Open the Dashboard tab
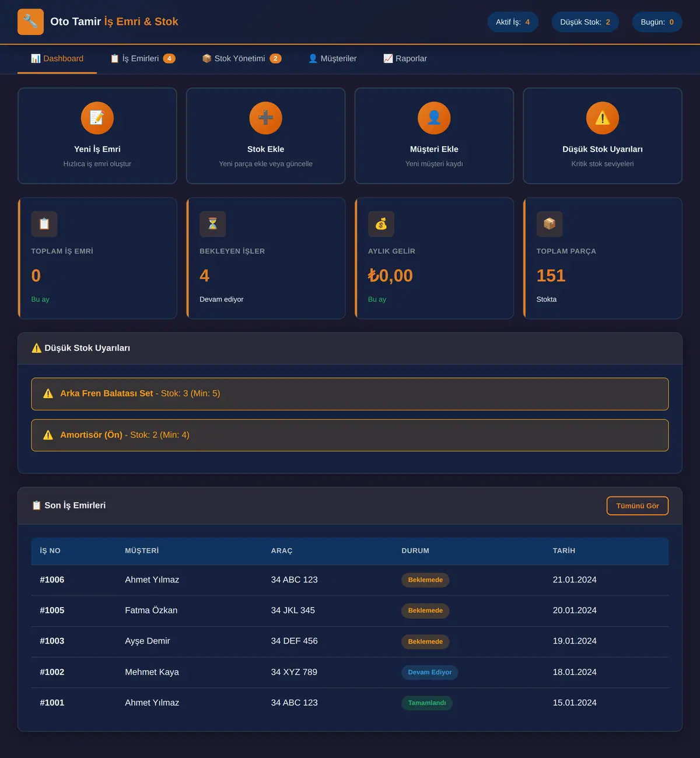 pyautogui.click(x=57, y=59)
